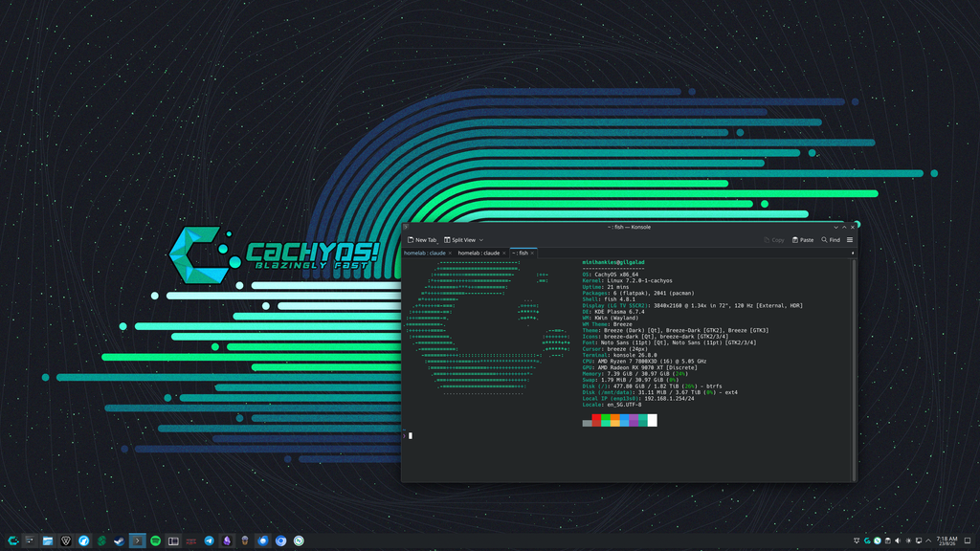This screenshot has width=980, height=551.
Task: Click the Konsole terminal vertical scrollbar
Action: (x=854, y=368)
